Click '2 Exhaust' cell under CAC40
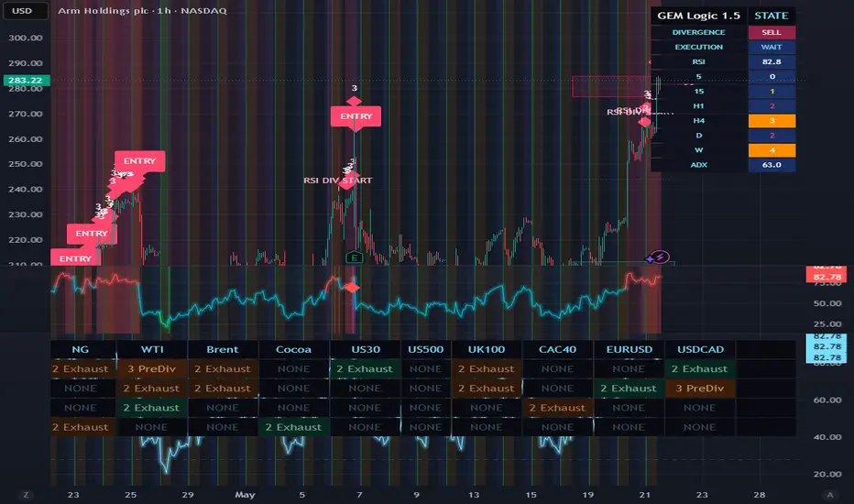854x504 pixels. (557, 408)
